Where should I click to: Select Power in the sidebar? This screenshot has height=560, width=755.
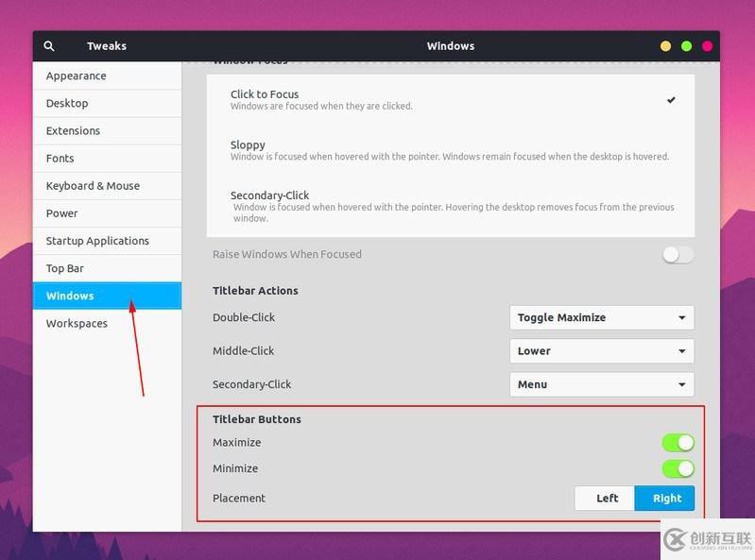click(x=108, y=213)
